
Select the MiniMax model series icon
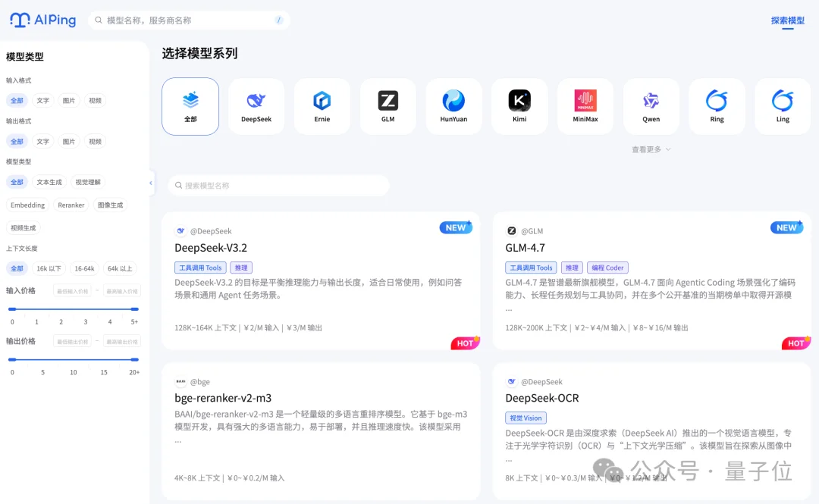[585, 105]
